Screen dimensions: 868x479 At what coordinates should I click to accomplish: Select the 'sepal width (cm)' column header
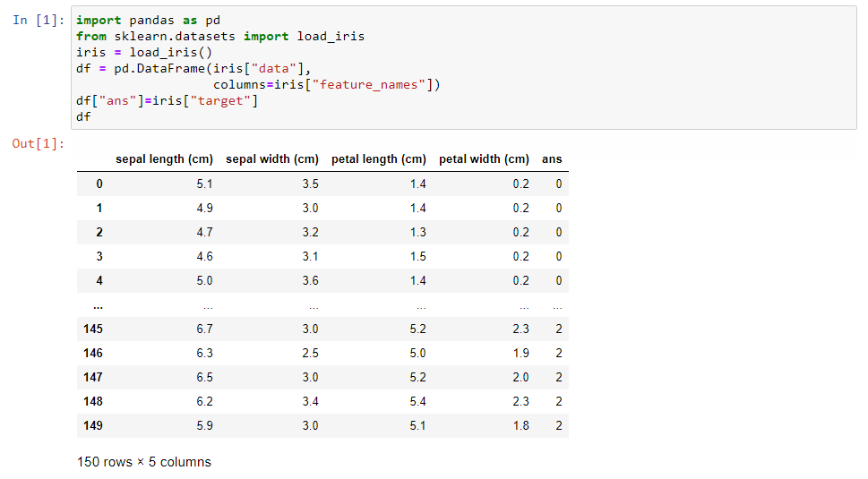pyautogui.click(x=271, y=159)
